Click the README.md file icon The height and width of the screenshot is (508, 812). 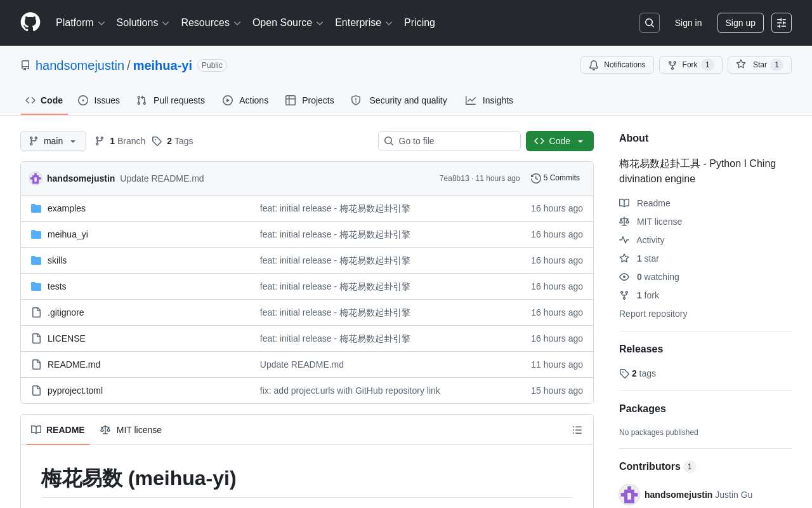coord(36,364)
